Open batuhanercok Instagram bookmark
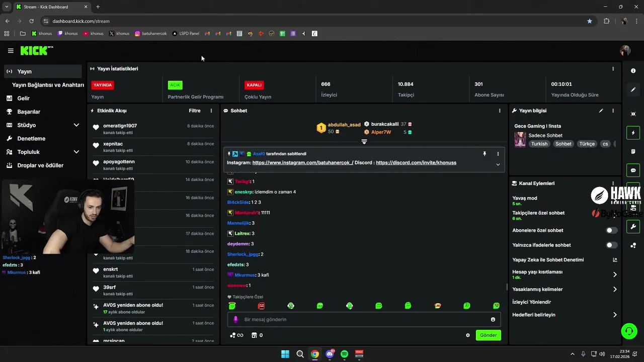644x362 pixels. click(x=150, y=34)
